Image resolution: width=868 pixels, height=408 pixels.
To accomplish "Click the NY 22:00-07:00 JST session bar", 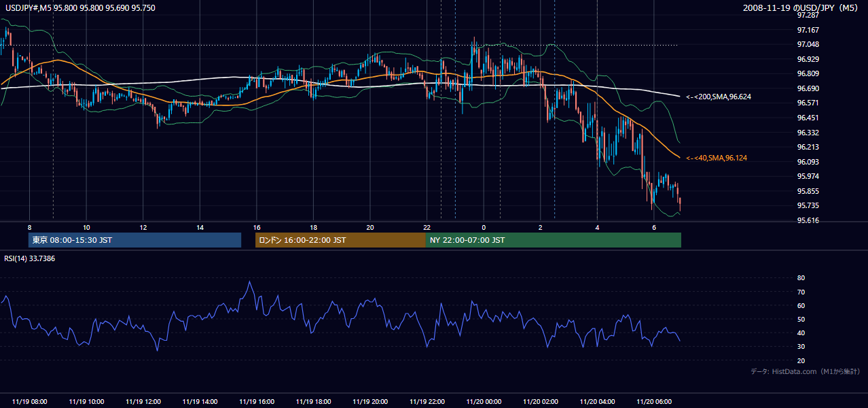I will click(554, 240).
